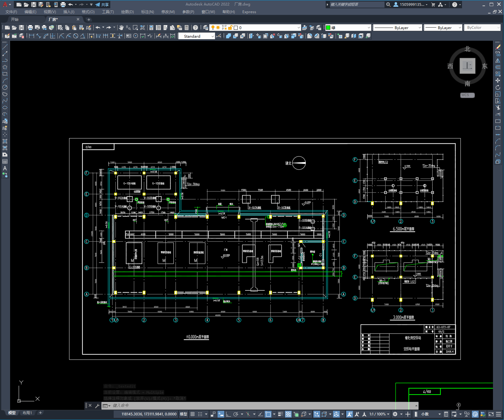
Task: Click the QuickCalc calculator icon
Action: click(187, 28)
